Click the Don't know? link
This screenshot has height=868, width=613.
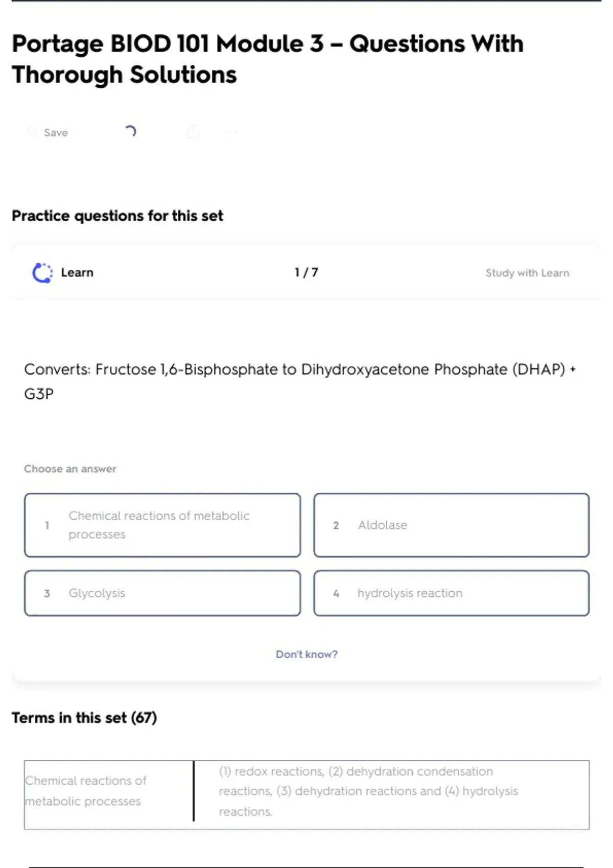coord(306,654)
